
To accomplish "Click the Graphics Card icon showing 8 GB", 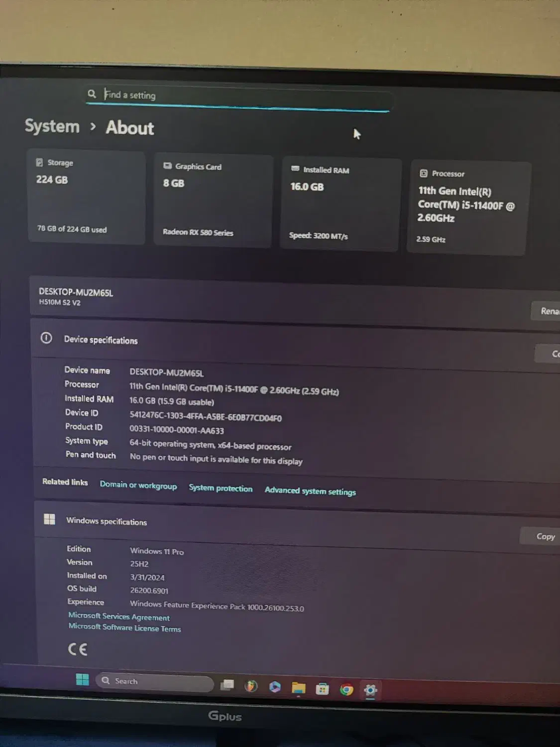I will (x=167, y=166).
